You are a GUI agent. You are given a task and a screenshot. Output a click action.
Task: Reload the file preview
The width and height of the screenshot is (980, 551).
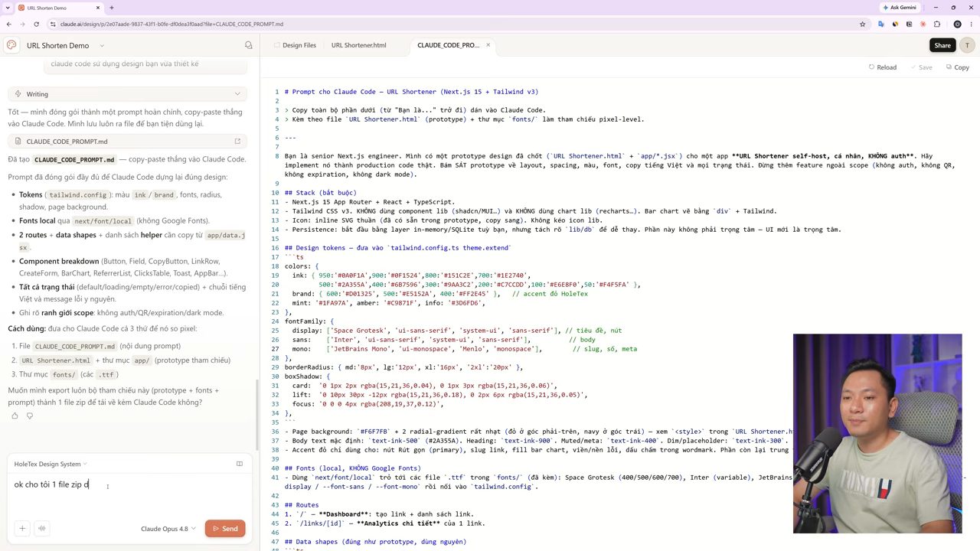[x=883, y=67]
